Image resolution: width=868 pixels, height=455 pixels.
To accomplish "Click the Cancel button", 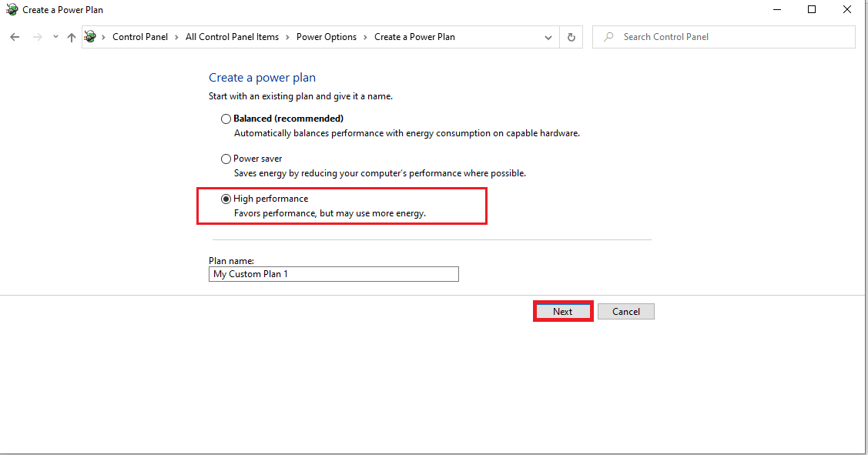I will pyautogui.click(x=626, y=312).
